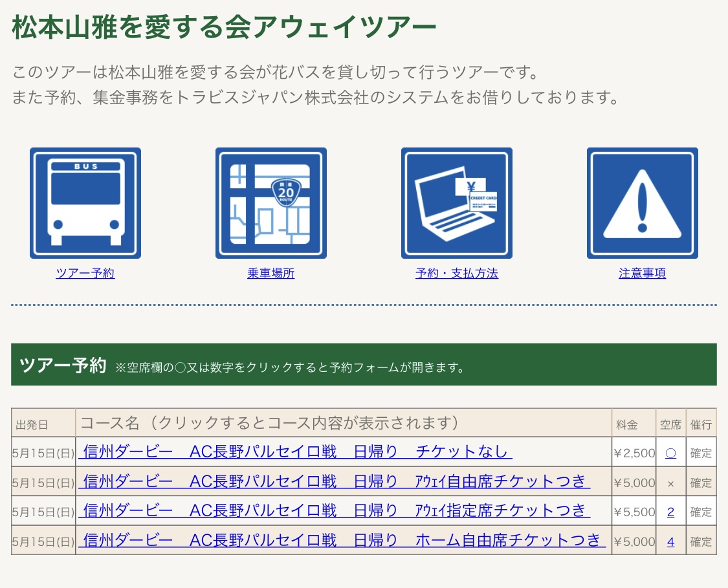Click the 出発日 column header
The image size is (728, 588).
[43, 424]
